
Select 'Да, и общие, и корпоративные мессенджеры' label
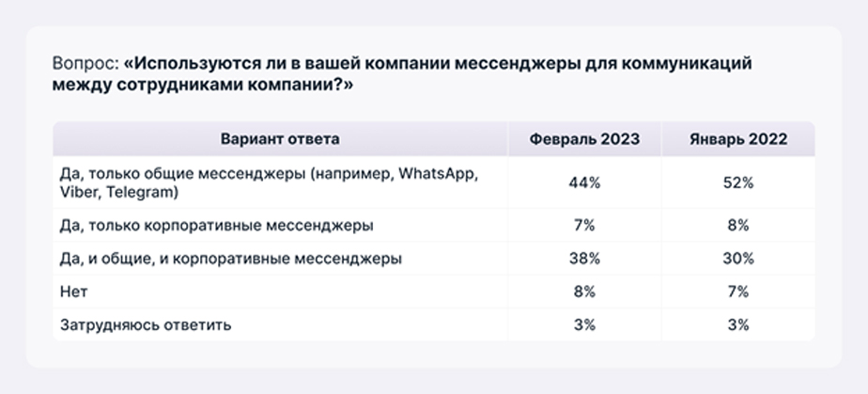[x=231, y=259]
